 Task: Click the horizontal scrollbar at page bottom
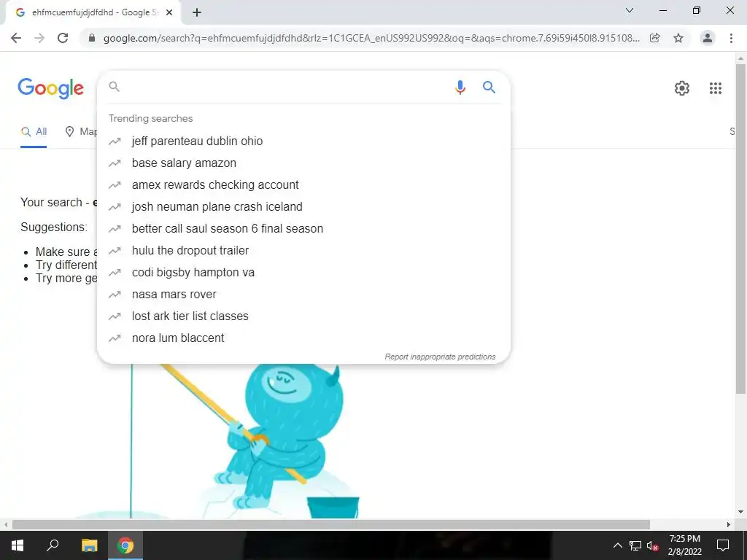(331, 525)
